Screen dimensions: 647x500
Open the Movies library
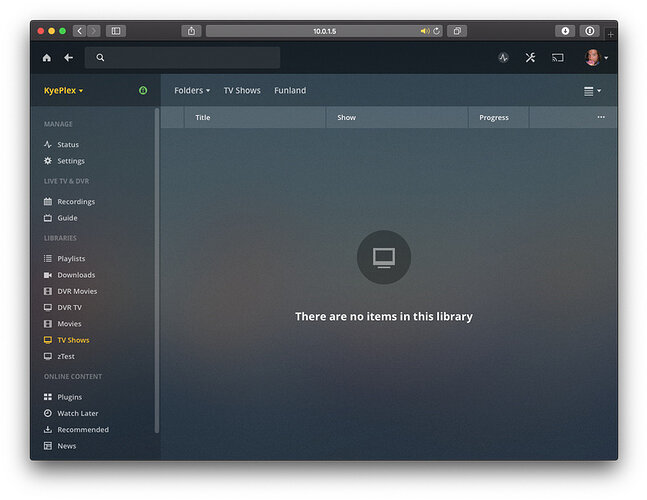pos(69,324)
